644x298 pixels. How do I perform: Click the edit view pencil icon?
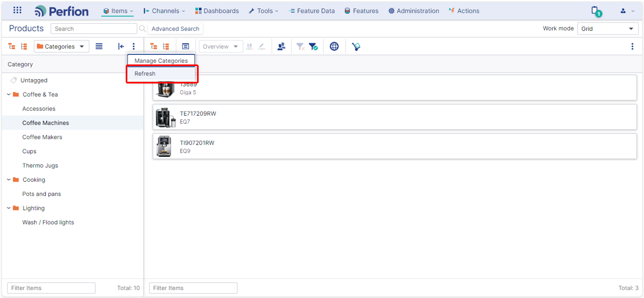[262, 46]
